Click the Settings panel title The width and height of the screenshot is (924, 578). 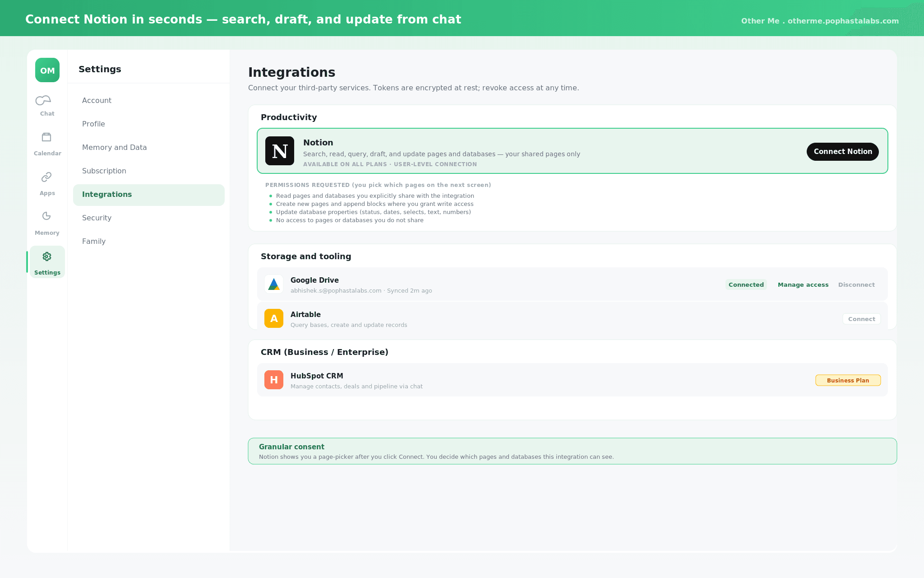100,69
